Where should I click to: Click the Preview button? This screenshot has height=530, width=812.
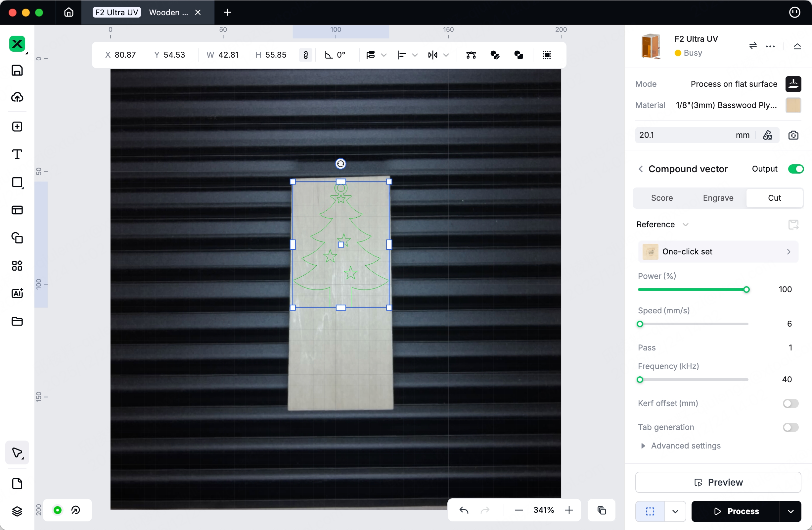point(718,482)
